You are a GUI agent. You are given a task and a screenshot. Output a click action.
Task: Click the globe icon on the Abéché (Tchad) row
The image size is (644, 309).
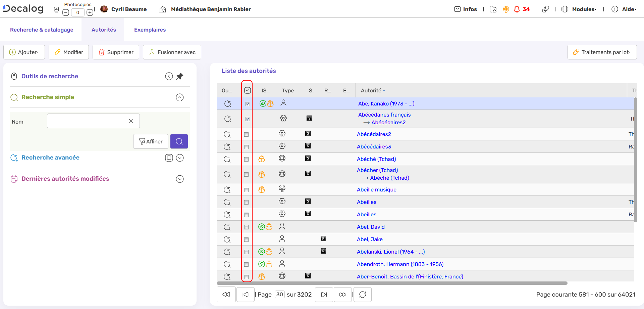coord(282,158)
